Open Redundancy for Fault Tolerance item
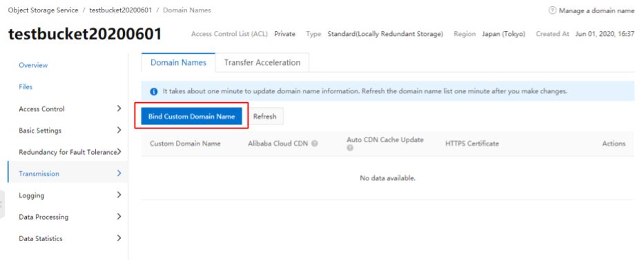The width and height of the screenshot is (644, 266). coord(68,152)
